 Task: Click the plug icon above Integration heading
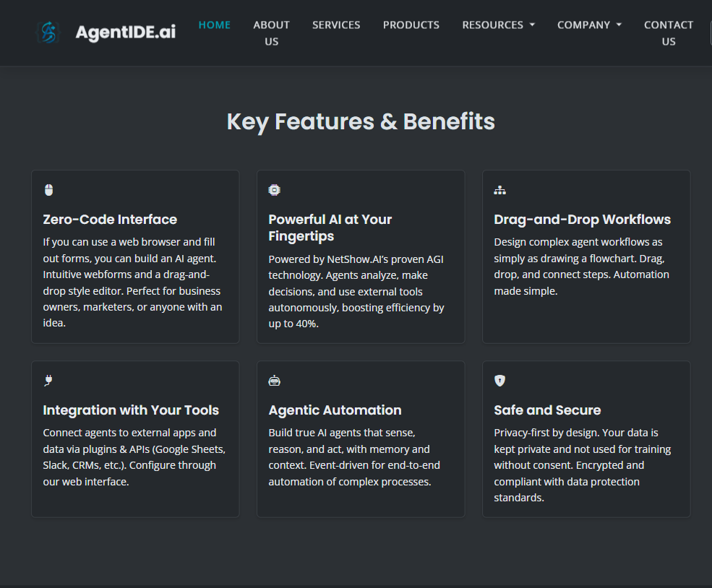click(48, 381)
